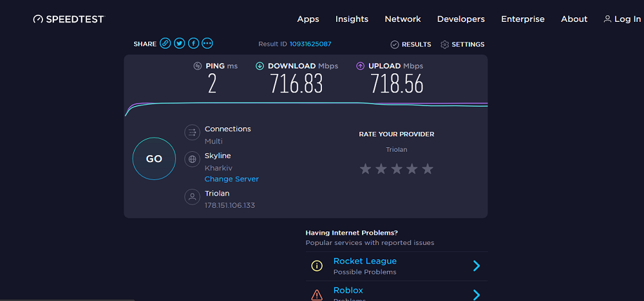Viewport: 644px width, 301px height.
Task: Open Rocket League problems link
Action: click(365, 261)
